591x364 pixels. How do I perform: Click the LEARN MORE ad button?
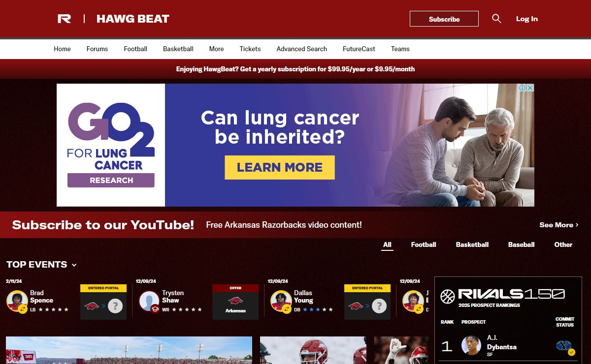pos(280,167)
